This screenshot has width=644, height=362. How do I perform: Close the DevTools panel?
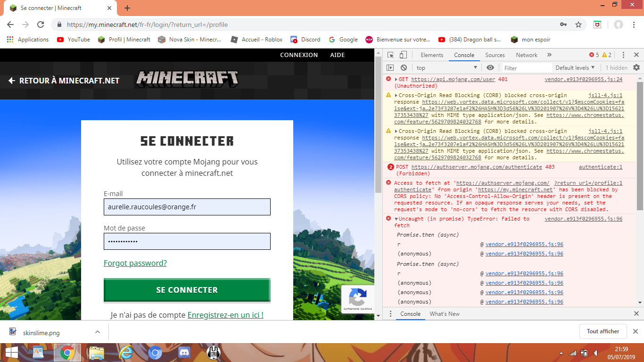(x=636, y=55)
